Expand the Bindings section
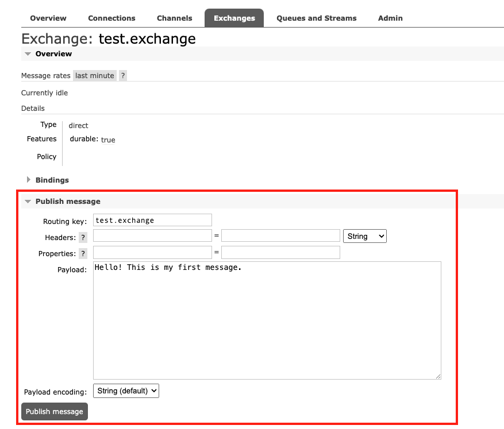The image size is (504, 429). [x=52, y=180]
